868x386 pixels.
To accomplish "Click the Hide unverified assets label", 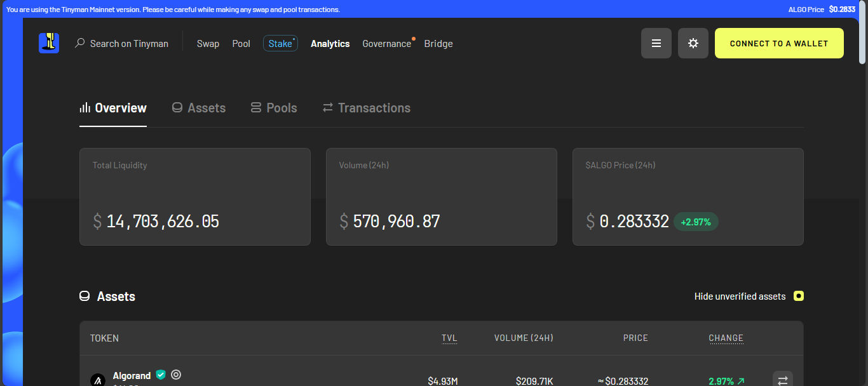I will pyautogui.click(x=740, y=296).
